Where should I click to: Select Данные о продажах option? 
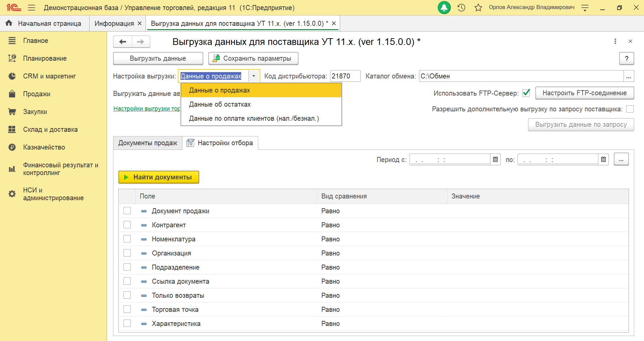tap(261, 90)
